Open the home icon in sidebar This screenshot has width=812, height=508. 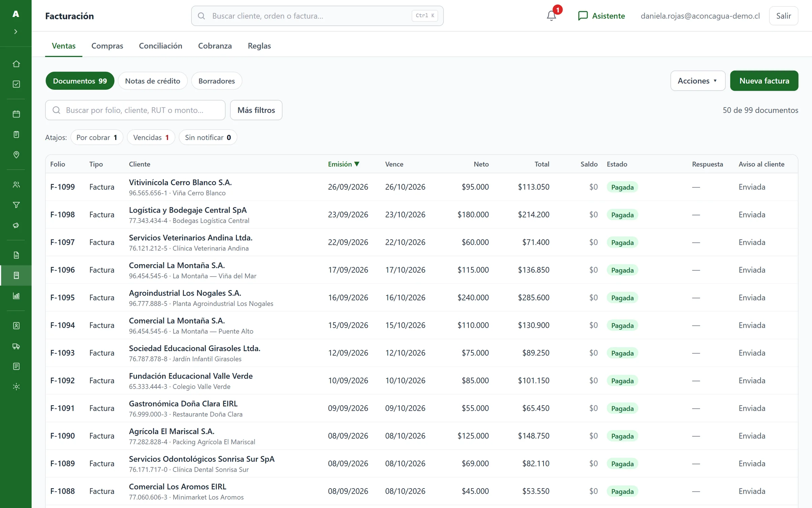point(16,64)
